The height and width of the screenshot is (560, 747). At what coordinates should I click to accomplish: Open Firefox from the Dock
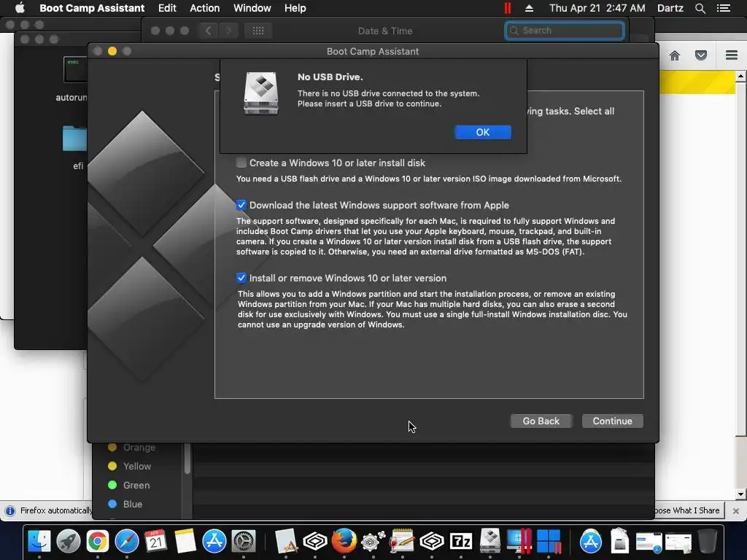(x=344, y=541)
